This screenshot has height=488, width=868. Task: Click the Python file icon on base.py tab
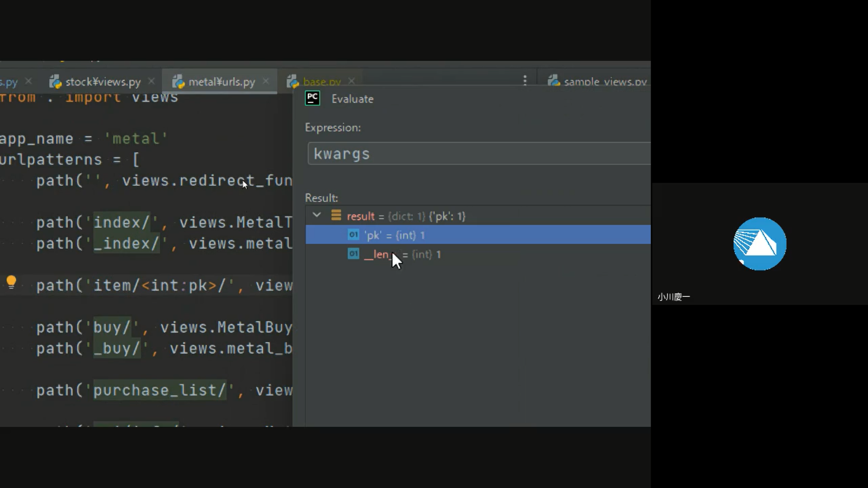(x=292, y=82)
